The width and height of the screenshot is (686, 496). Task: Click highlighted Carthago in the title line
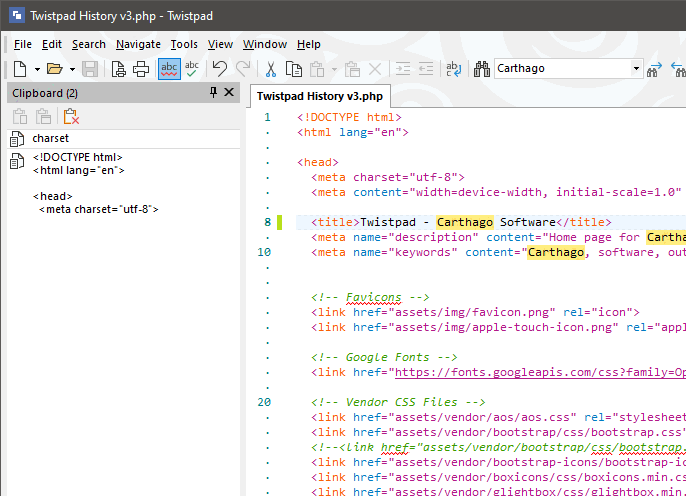tap(465, 222)
